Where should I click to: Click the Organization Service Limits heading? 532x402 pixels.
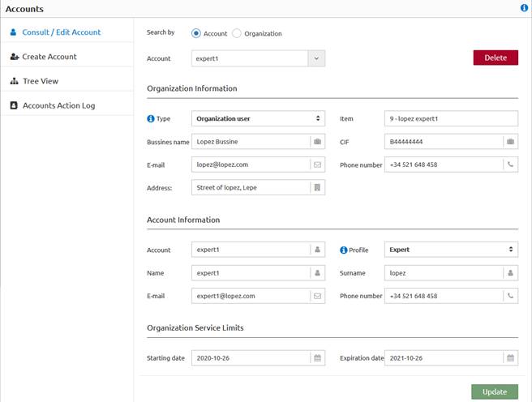coord(195,328)
